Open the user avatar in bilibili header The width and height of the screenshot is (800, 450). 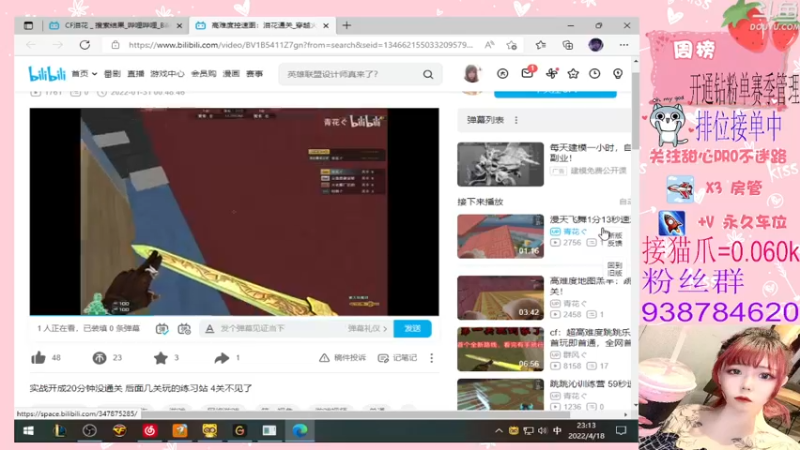click(472, 73)
